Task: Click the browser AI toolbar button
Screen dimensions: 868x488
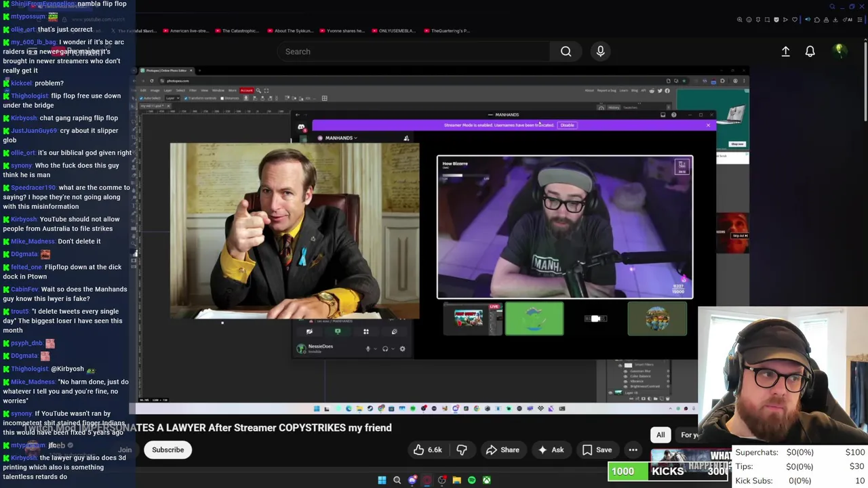Action: click(x=848, y=20)
